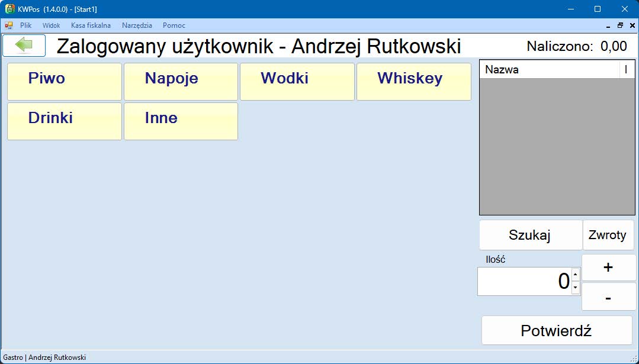Choose the Whiskey category
Image resolution: width=639 pixels, height=364 pixels.
pos(413,82)
